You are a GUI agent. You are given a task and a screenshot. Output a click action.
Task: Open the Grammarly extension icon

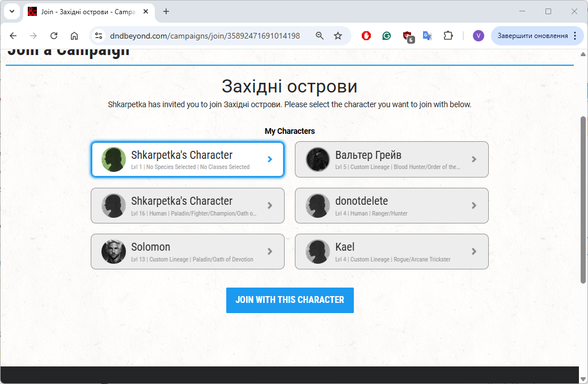pos(387,36)
